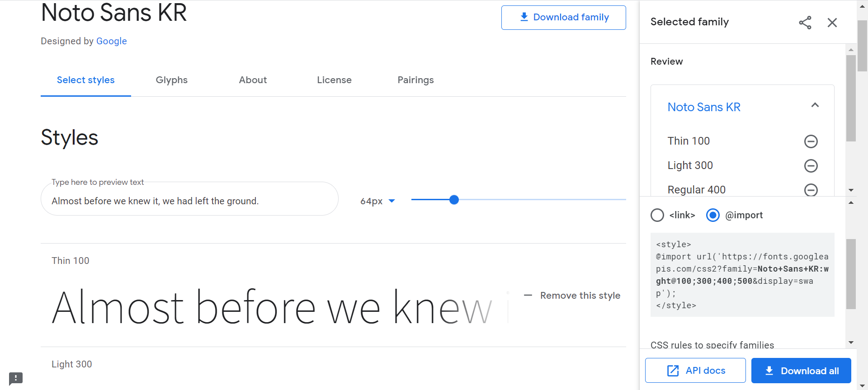Click up arrow of Review list scrollbar

pyautogui.click(x=851, y=50)
